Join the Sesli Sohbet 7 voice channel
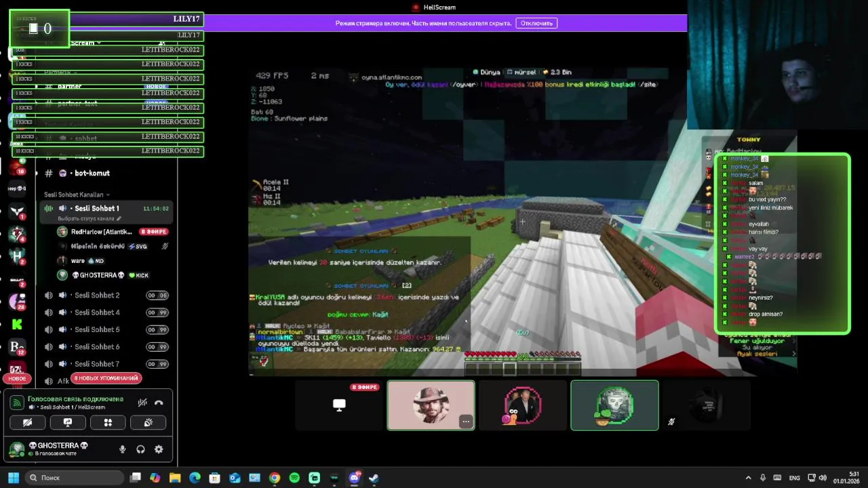 106,364
